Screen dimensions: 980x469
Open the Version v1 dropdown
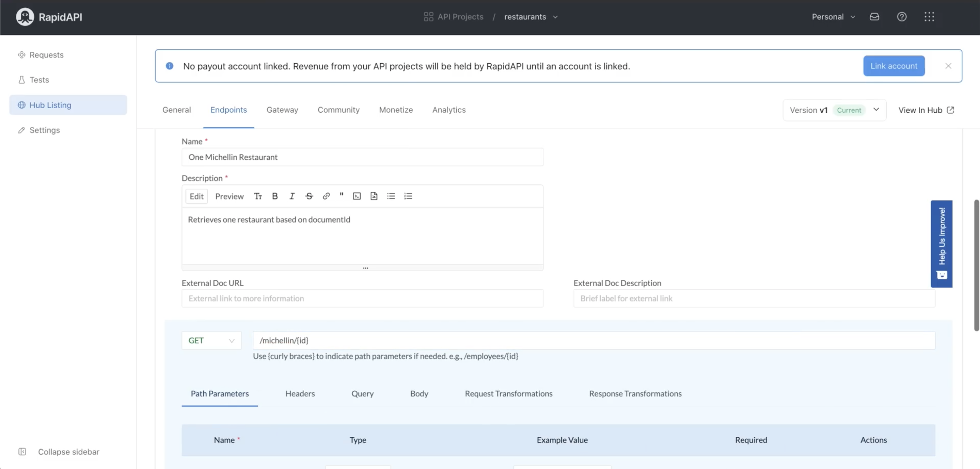(834, 110)
